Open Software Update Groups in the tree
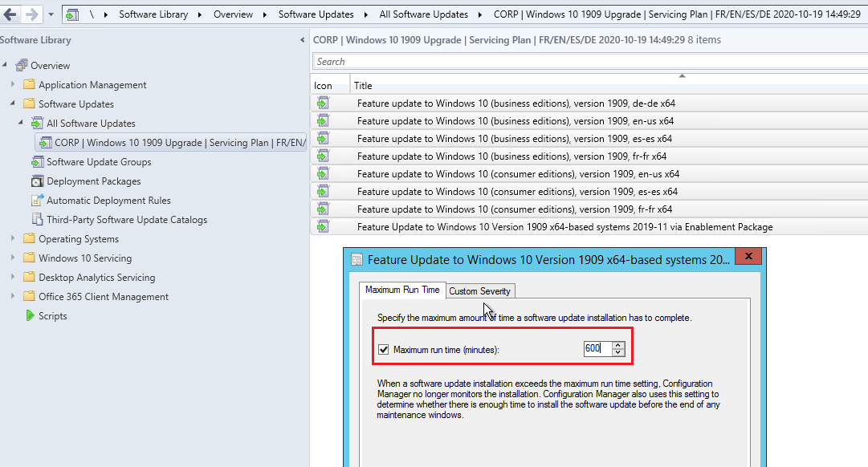 [99, 162]
